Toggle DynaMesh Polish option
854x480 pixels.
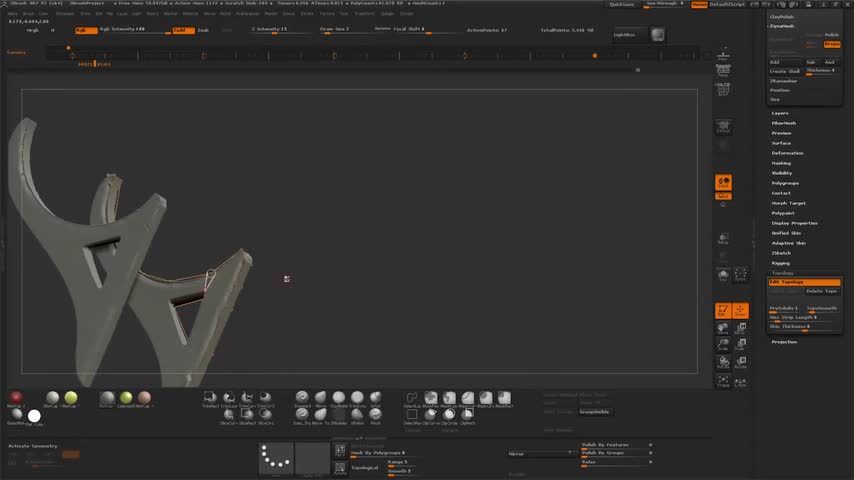[832, 35]
